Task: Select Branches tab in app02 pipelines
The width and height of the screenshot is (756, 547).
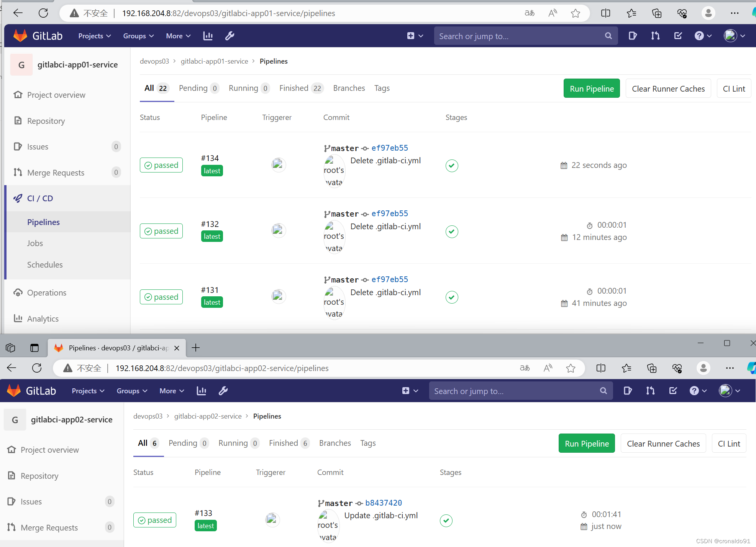Action: 335,443
